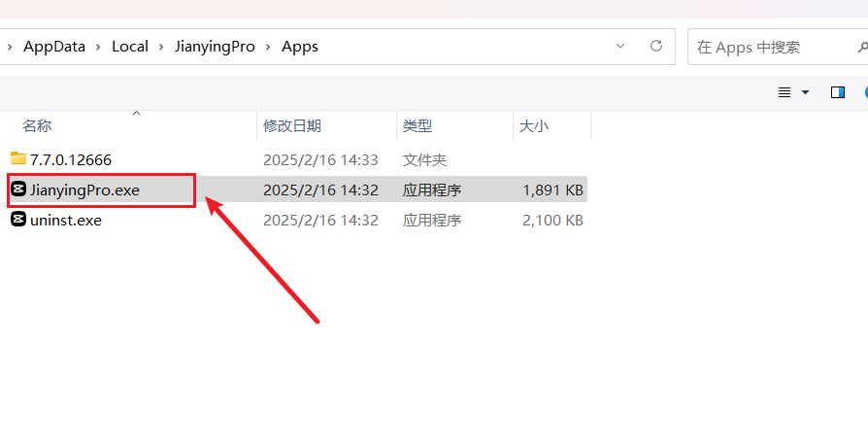
Task: Select the 7.7.0.12666 folder name
Action: (71, 160)
